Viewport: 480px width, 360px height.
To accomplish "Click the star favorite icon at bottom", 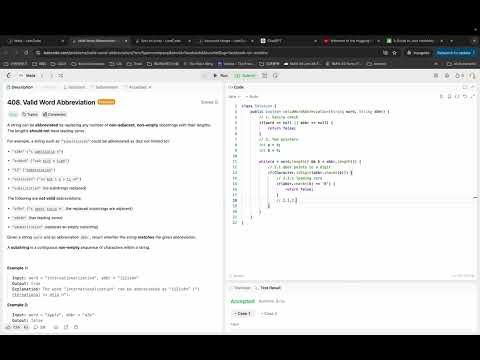I will coord(56,327).
